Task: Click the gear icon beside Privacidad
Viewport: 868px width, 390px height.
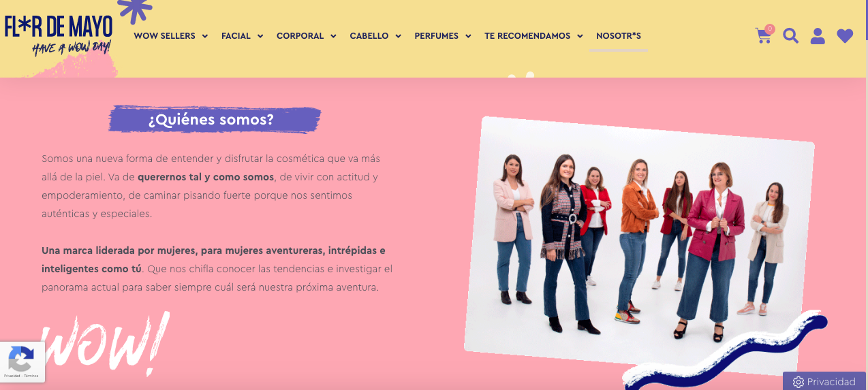Action: (799, 382)
